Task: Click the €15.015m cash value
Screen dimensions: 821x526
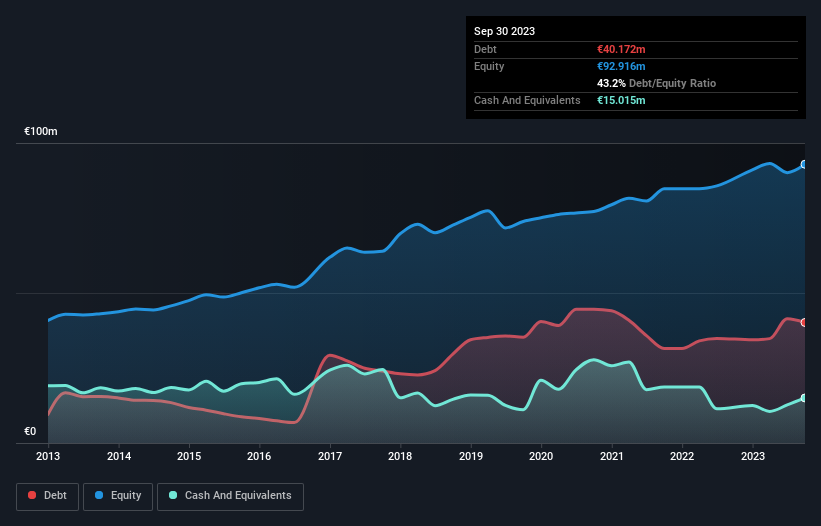Action: [621, 100]
